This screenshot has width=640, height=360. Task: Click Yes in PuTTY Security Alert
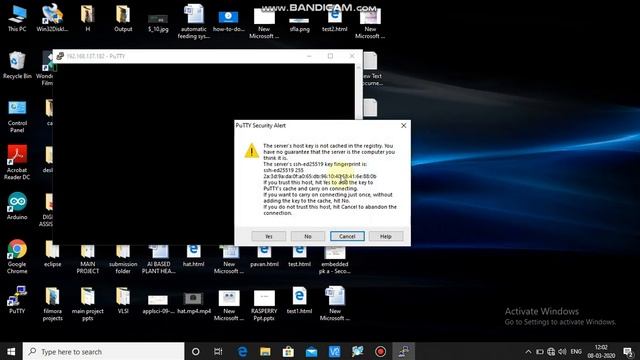[269, 236]
